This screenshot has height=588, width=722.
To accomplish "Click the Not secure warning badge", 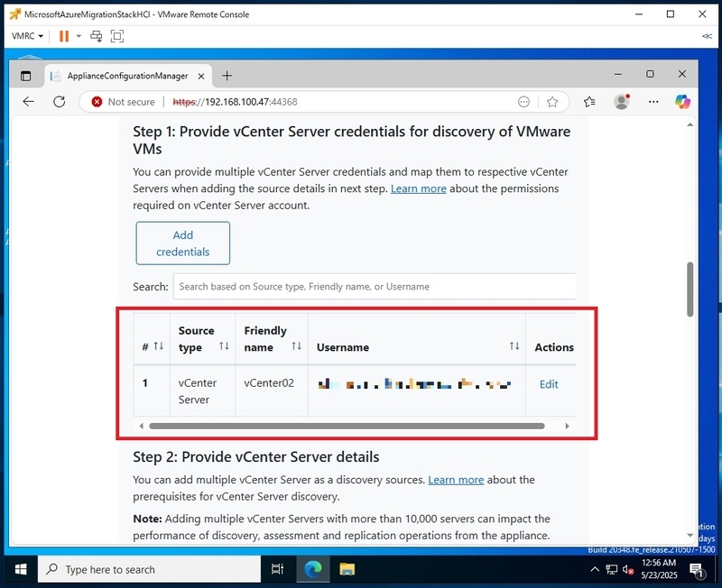I will coord(123,102).
